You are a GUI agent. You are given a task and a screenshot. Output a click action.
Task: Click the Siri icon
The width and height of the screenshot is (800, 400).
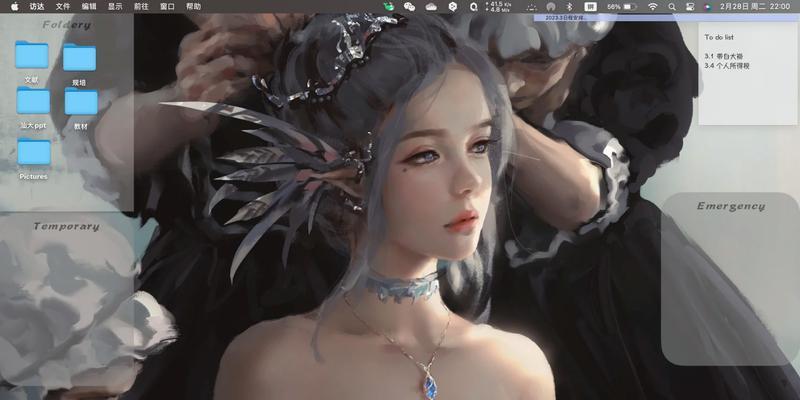point(707,7)
